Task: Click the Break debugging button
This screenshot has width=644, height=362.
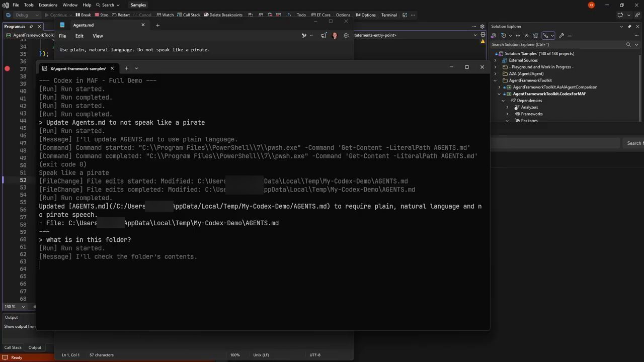Action: pos(83,15)
